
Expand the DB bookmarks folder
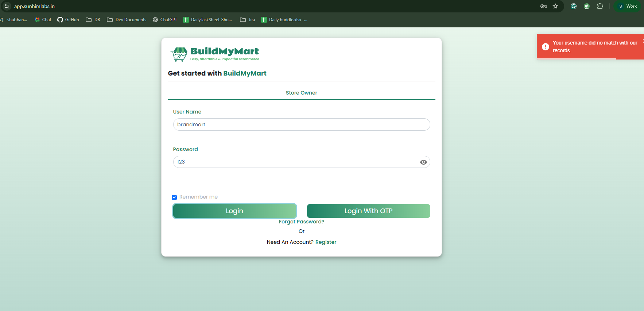point(93,20)
